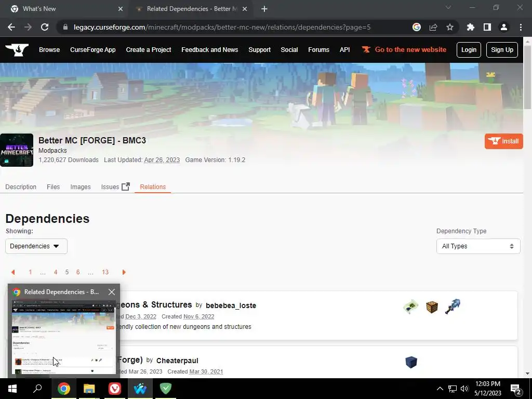The width and height of the screenshot is (532, 399).
Task: Jump to page 4
Action: 56,272
